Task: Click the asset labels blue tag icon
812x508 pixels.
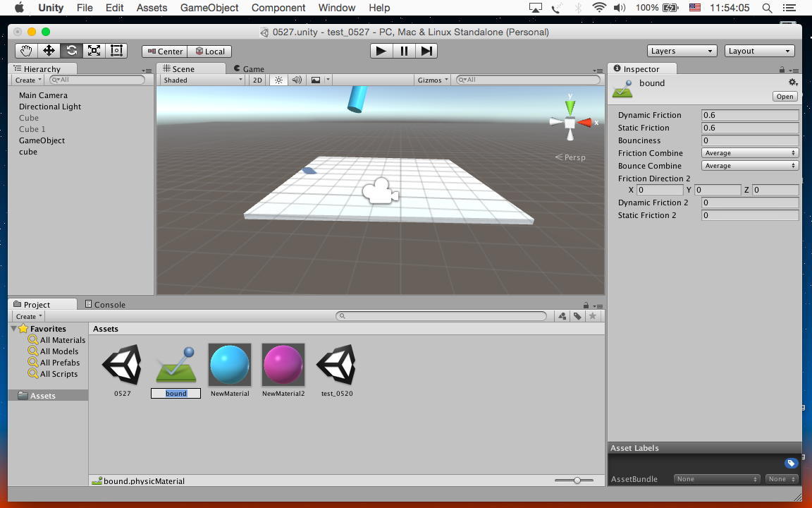Action: pos(791,463)
